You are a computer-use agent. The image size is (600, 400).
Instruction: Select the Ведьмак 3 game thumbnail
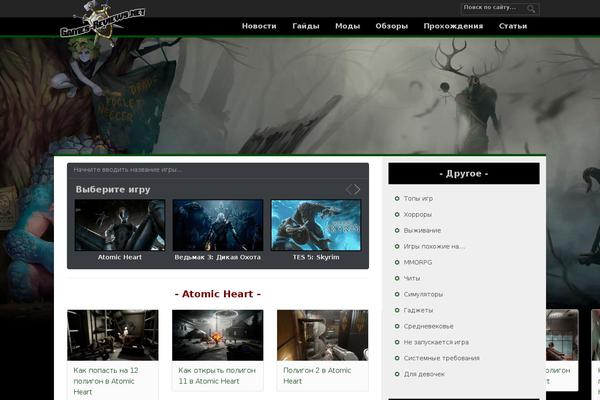point(218,225)
